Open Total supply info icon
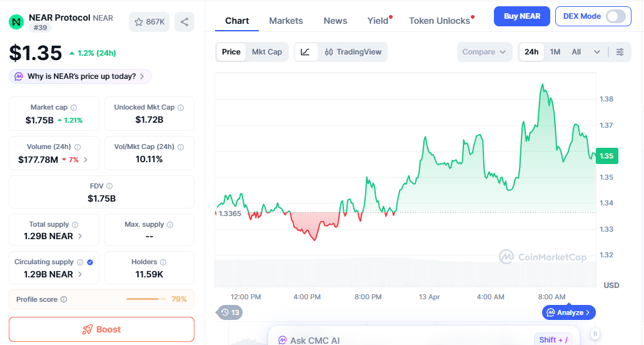Viewport: 644px width, 345px height. 75,225
